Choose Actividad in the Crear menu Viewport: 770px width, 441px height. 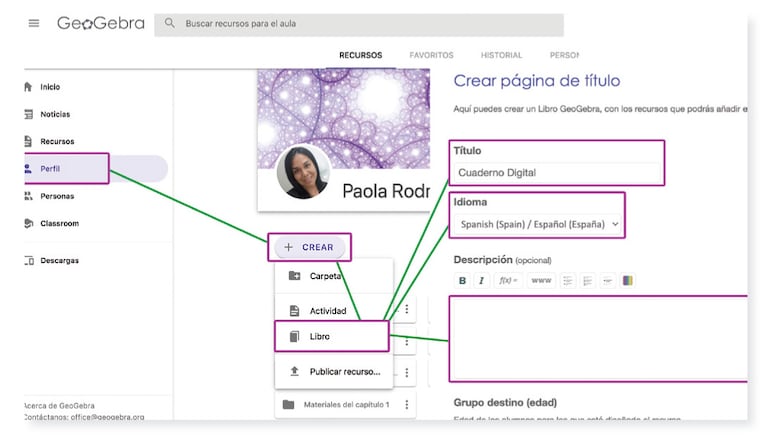coord(327,311)
